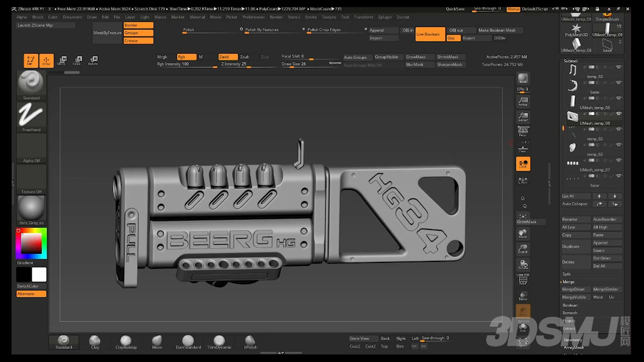Viewport: 644px width, 362px height.
Task: Toggle the Floor grid icon
Action: 523,148
